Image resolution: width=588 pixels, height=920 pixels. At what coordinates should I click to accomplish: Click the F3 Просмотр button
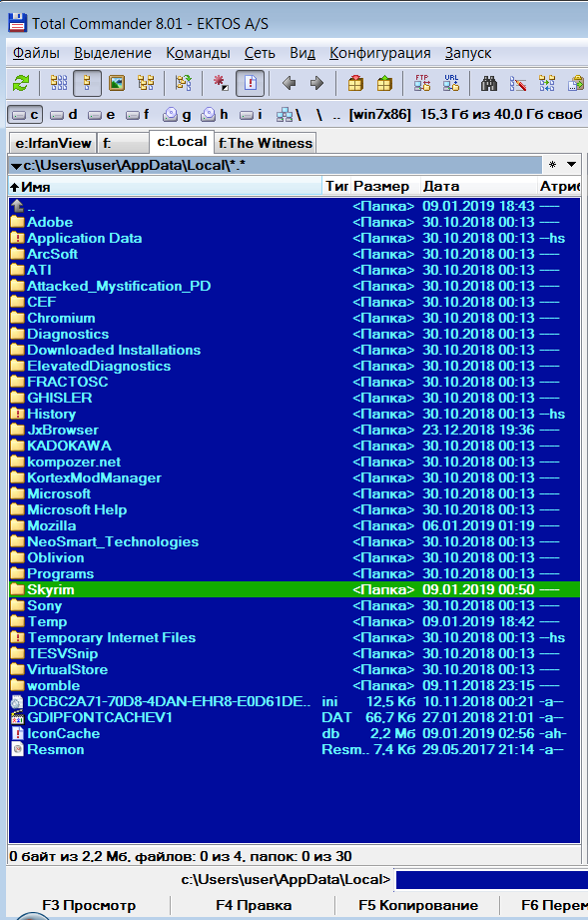click(x=89, y=905)
